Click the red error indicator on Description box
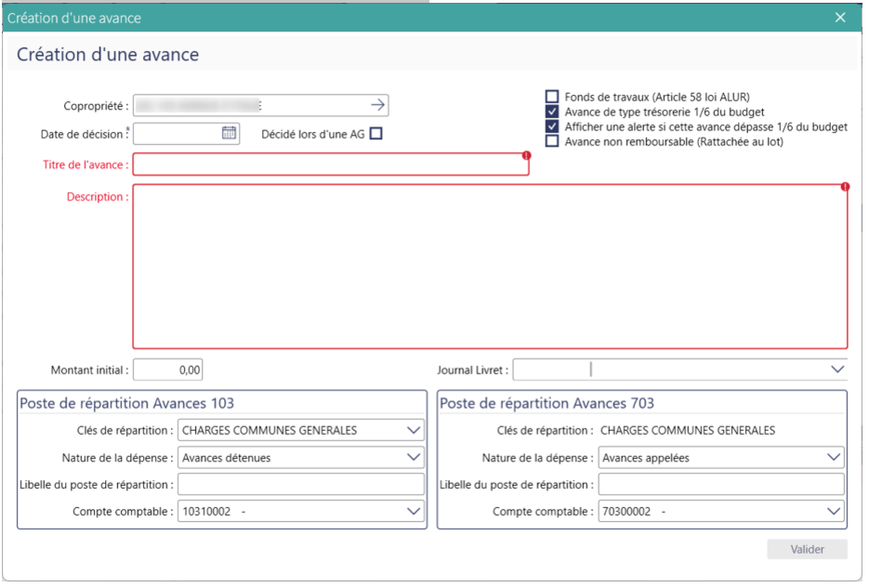 845,187
